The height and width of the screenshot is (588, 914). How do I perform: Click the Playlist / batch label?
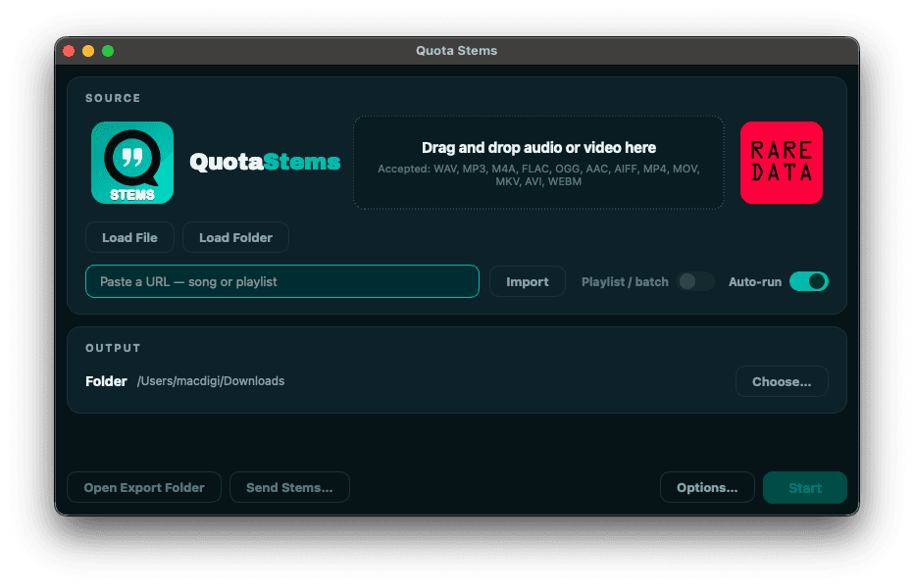tap(625, 282)
